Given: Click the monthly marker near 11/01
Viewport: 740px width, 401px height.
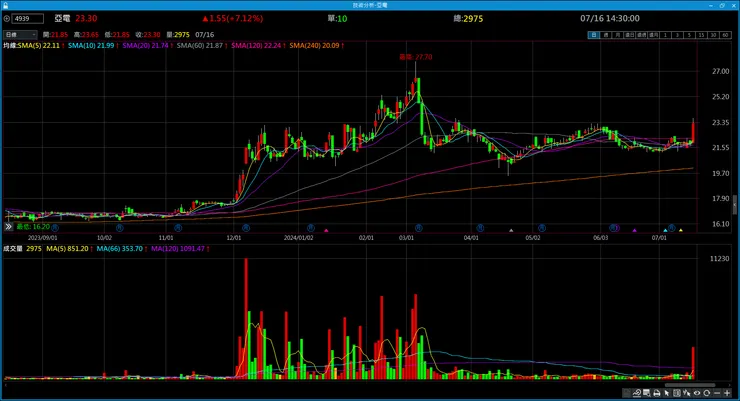Looking at the screenshot, I should pyautogui.click(x=178, y=228).
